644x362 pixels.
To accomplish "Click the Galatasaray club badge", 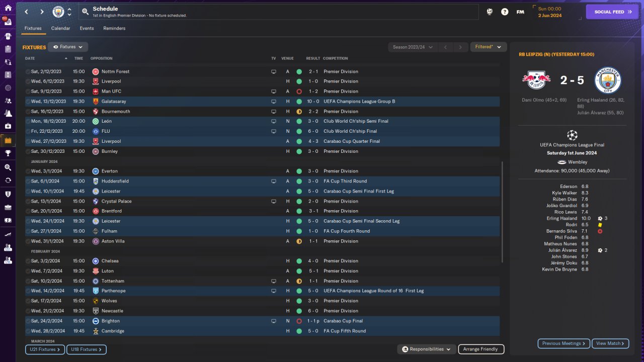I will click(96, 102).
